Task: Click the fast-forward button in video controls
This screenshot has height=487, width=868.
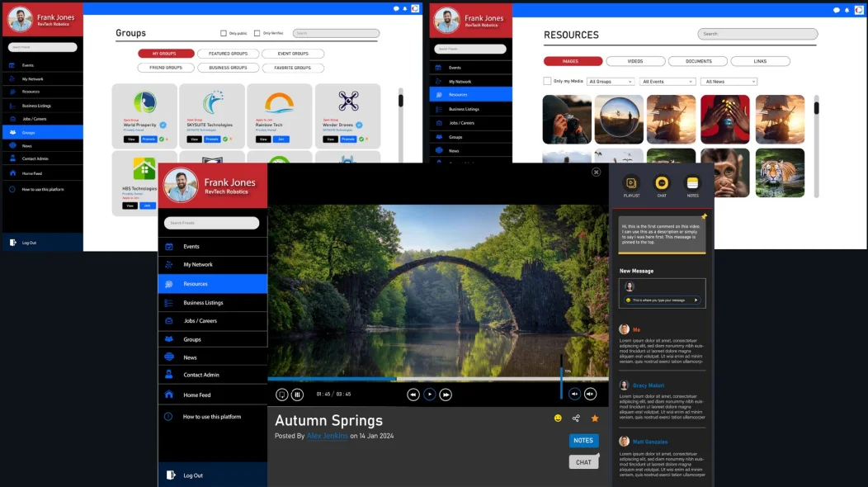Action: (446, 395)
